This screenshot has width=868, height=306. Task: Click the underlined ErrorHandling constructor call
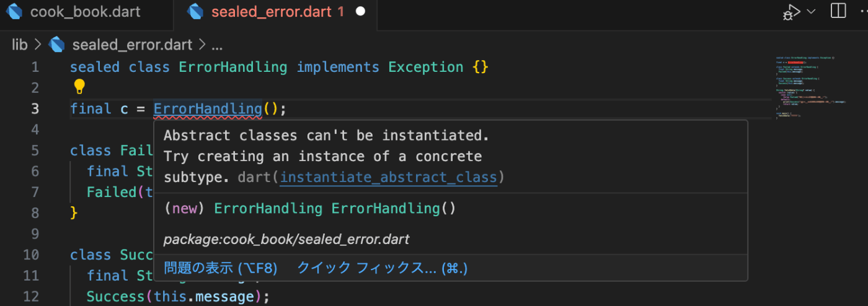(x=208, y=109)
